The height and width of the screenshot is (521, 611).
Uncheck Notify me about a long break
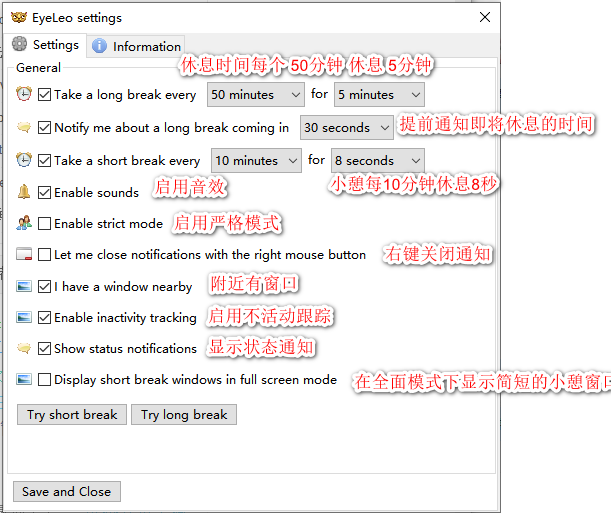coord(44,127)
